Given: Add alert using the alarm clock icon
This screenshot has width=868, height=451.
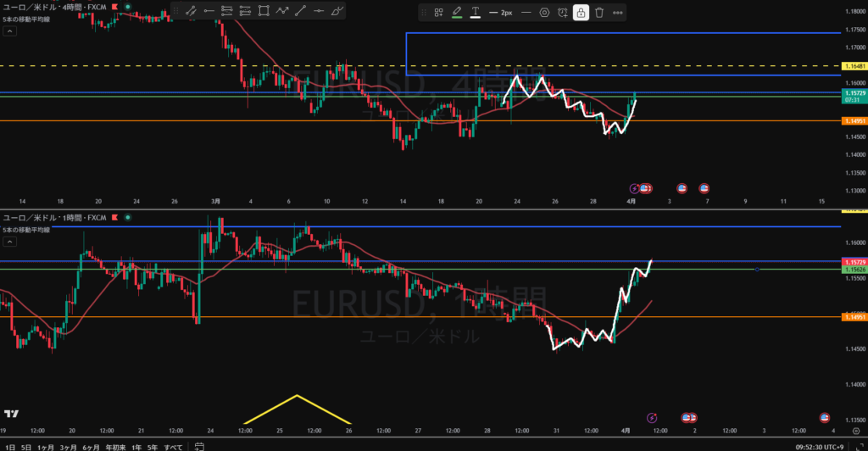Looking at the screenshot, I should pos(562,13).
